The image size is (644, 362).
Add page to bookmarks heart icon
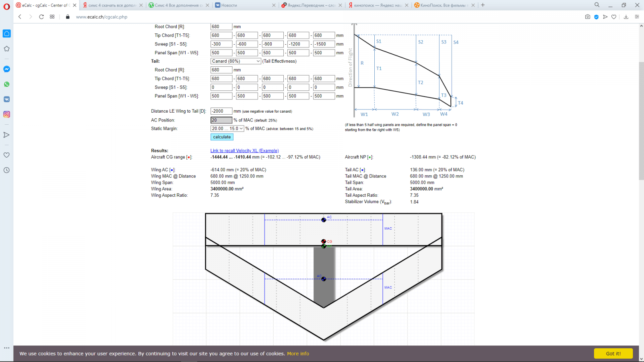[x=614, y=17]
